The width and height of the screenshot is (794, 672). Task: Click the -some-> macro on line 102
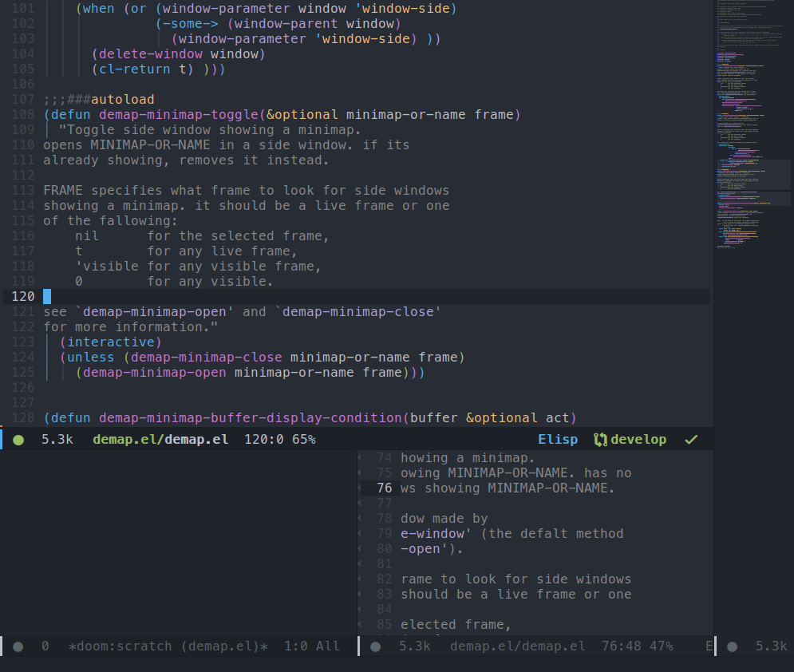pos(190,24)
